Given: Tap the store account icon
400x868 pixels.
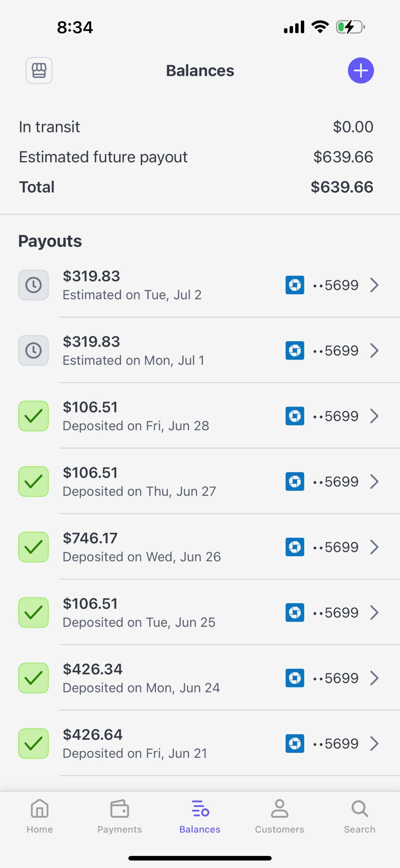Looking at the screenshot, I should (39, 71).
